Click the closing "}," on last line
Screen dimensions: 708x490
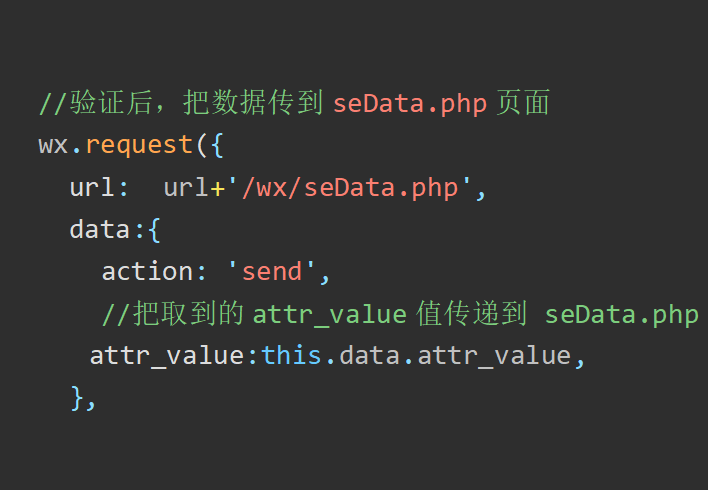(83, 398)
